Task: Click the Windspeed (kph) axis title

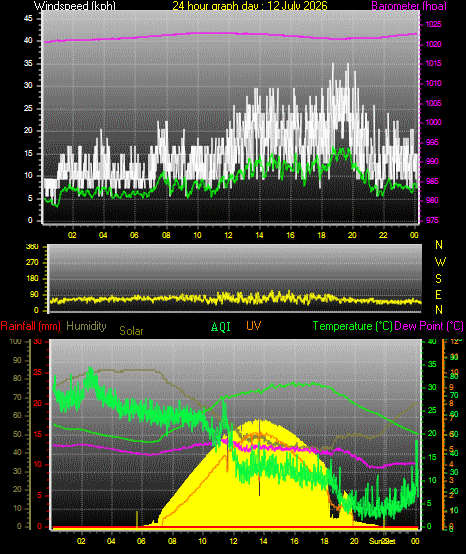Action: (x=75, y=6)
